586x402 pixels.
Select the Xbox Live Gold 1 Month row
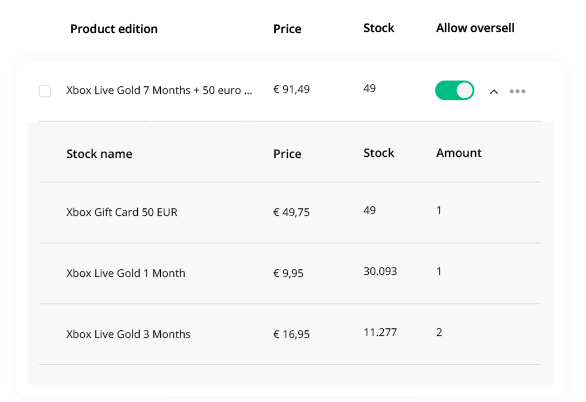point(290,273)
